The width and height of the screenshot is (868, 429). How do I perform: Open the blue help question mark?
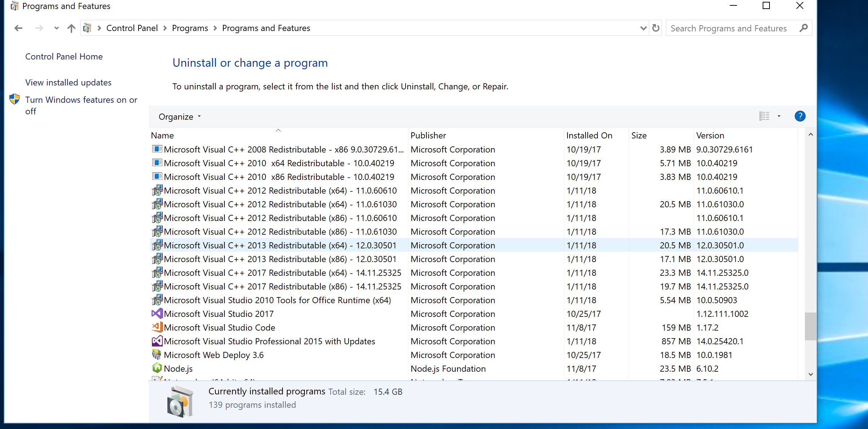coord(800,116)
